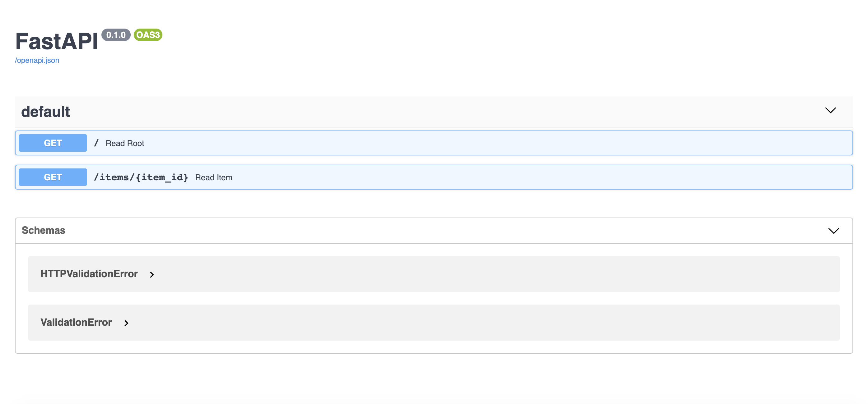The height and width of the screenshot is (404, 868).
Task: Click the FastAPI title heading
Action: pos(57,42)
